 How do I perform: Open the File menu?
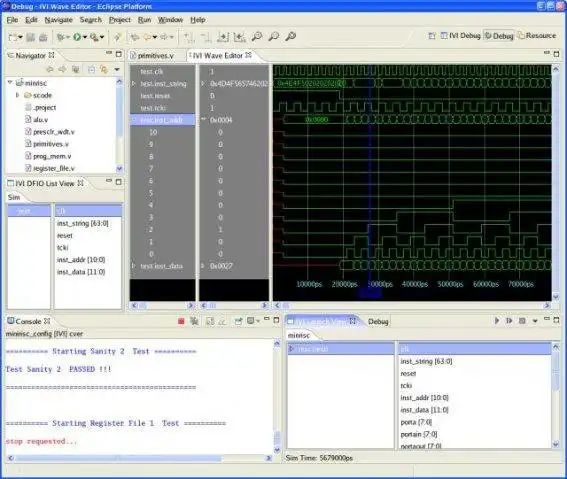click(12, 20)
